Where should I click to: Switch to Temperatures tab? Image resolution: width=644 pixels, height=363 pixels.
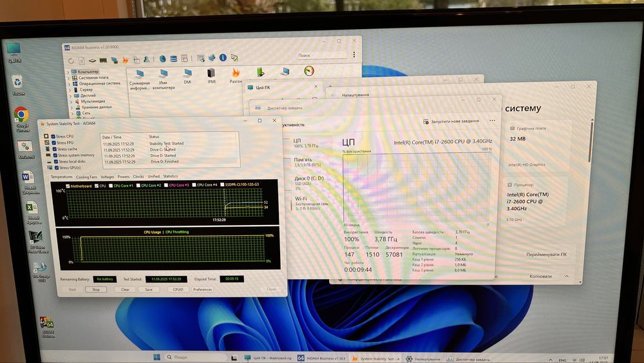coord(61,177)
